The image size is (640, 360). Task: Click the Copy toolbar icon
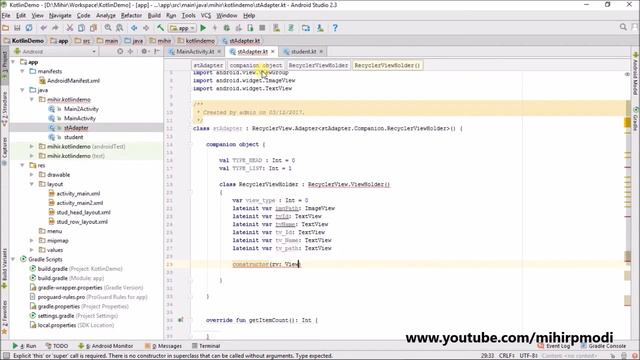(82, 28)
